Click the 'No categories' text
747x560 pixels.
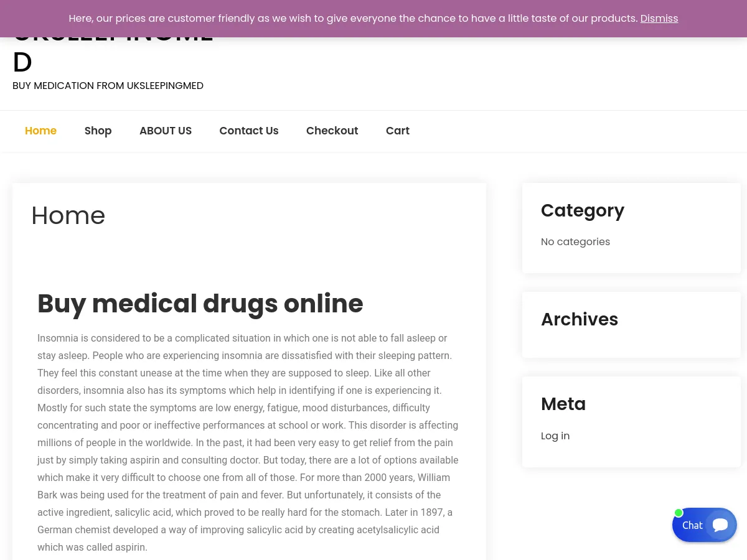click(x=575, y=241)
